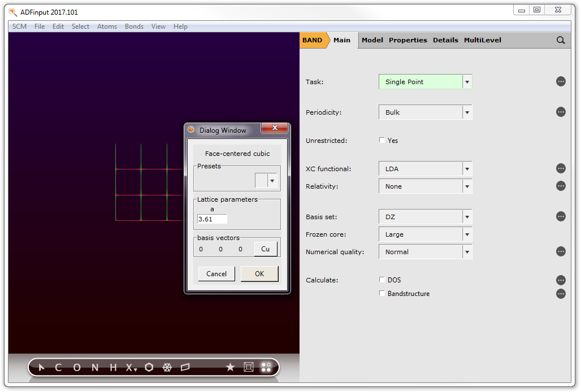This screenshot has width=581, height=392.
Task: Click the wireframe box view icon
Action: [248, 368]
